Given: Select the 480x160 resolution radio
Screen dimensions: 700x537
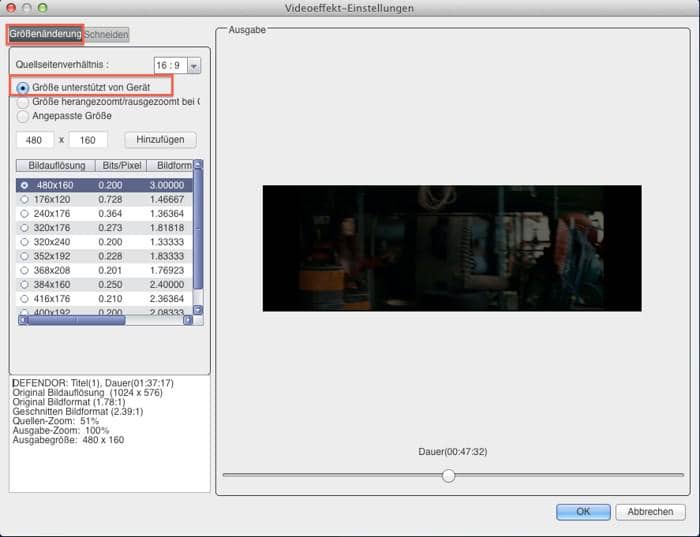Looking at the screenshot, I should pyautogui.click(x=24, y=185).
